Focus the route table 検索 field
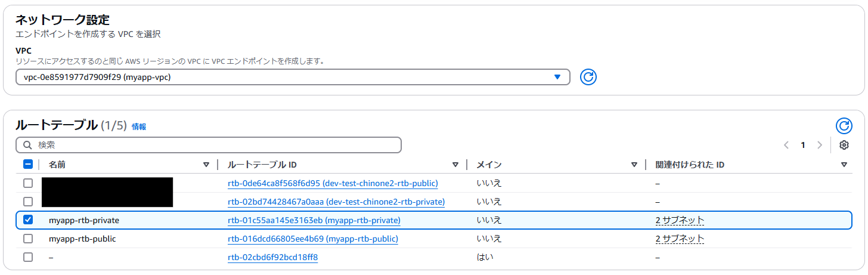The width and height of the screenshot is (868, 275). pyautogui.click(x=209, y=145)
